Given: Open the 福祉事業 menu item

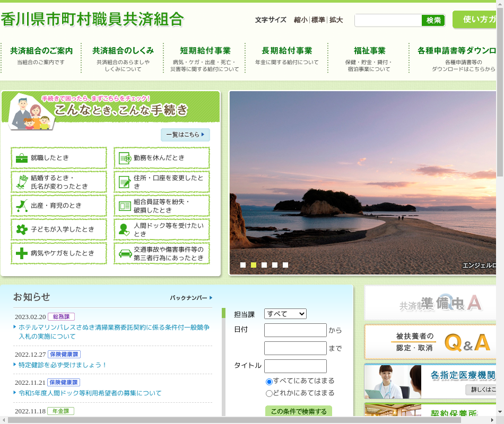Looking at the screenshot, I should [369, 51].
